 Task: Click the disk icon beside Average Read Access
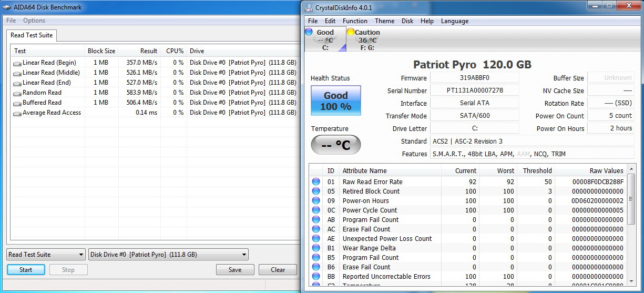tap(17, 113)
